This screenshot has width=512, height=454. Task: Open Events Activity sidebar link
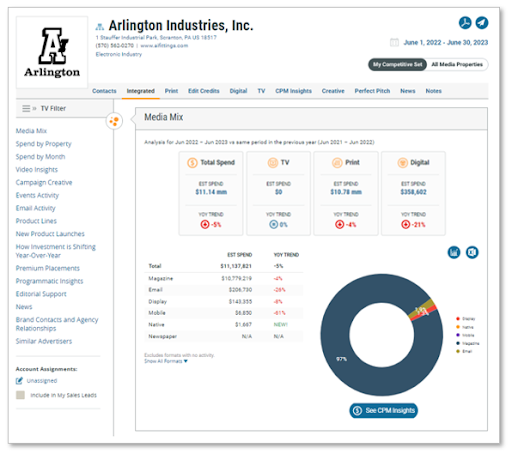coord(37,195)
